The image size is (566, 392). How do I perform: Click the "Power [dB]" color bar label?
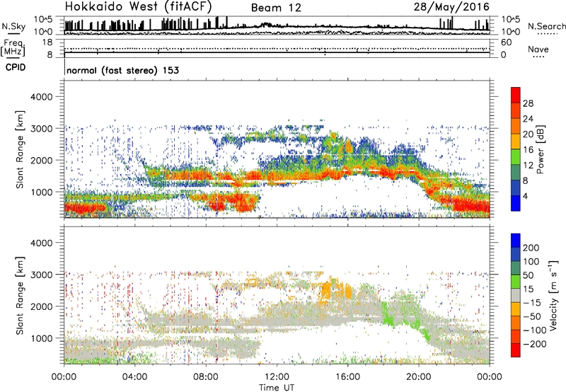(541, 149)
